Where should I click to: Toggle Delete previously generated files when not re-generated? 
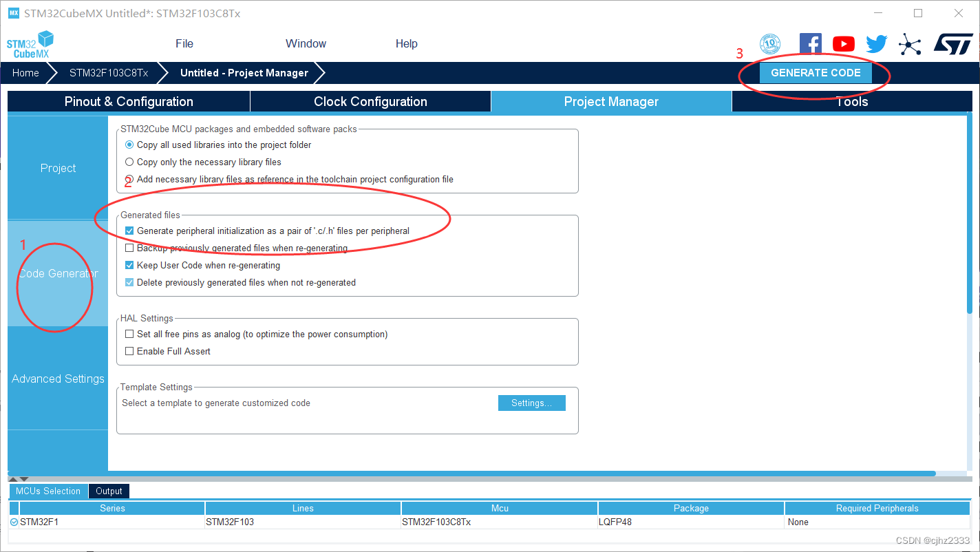coord(129,283)
